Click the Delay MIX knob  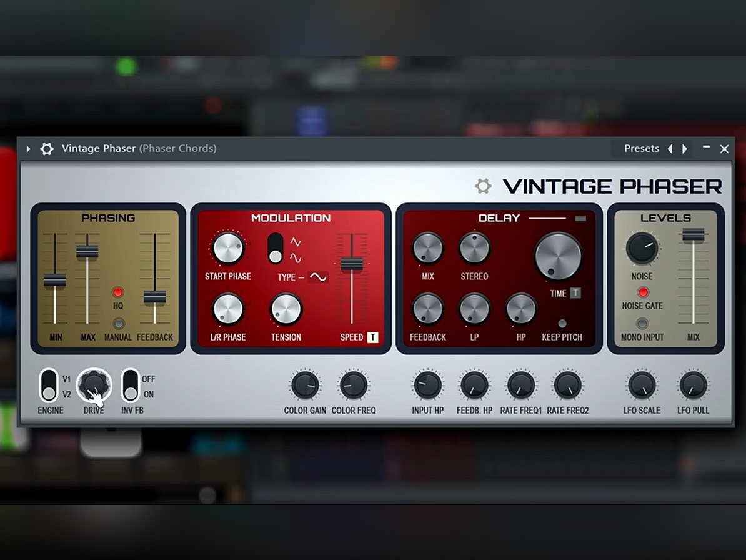pyautogui.click(x=428, y=248)
